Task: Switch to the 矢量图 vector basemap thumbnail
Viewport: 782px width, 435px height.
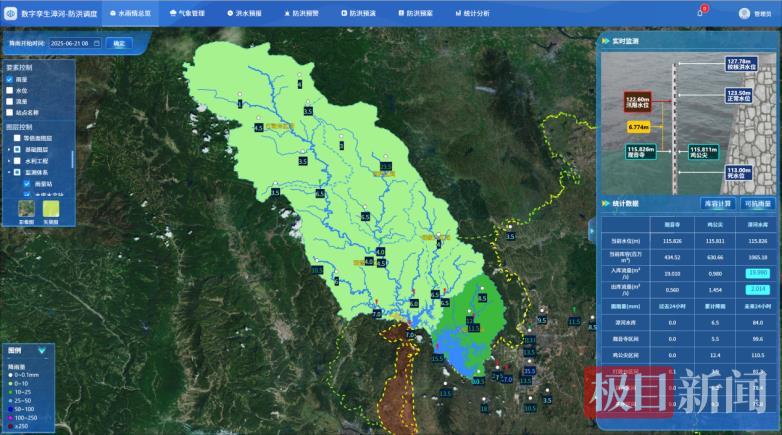Action: pyautogui.click(x=51, y=207)
